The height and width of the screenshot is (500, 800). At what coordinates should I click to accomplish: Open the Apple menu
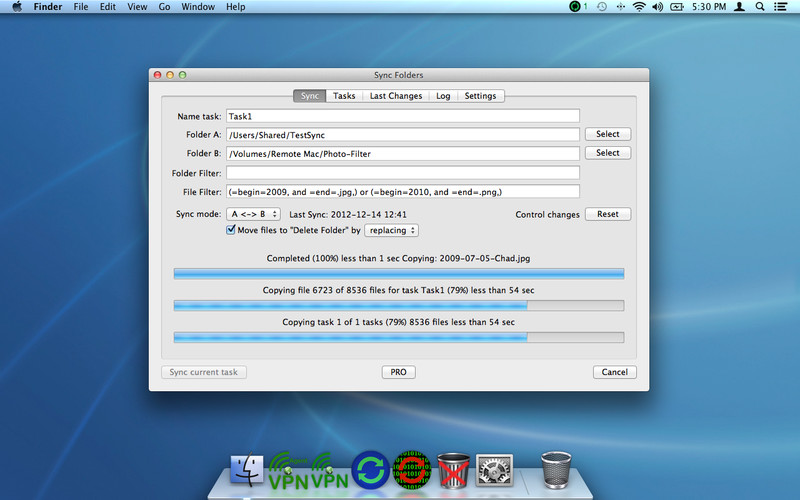pos(17,7)
